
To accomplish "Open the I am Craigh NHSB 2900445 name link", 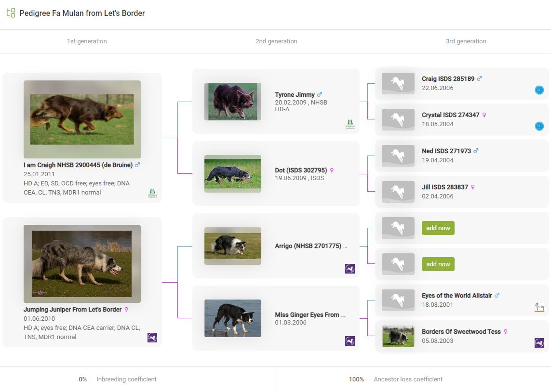I will (x=78, y=165).
